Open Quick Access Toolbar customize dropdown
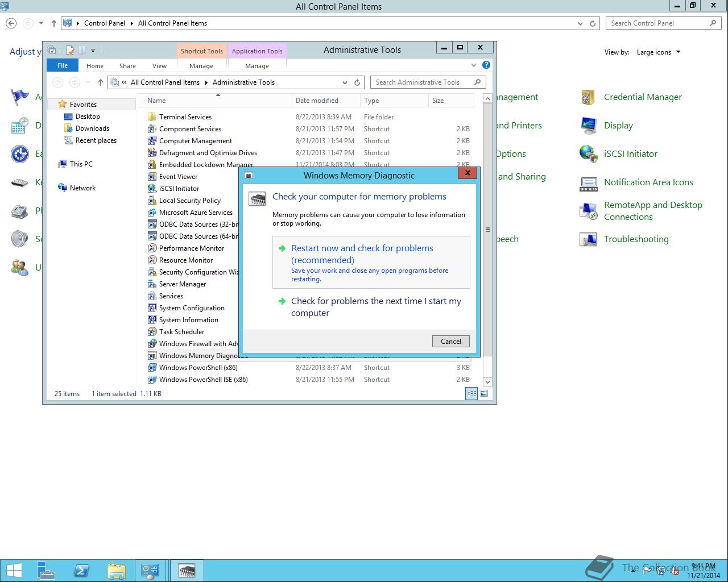This screenshot has width=728, height=582. (93, 50)
